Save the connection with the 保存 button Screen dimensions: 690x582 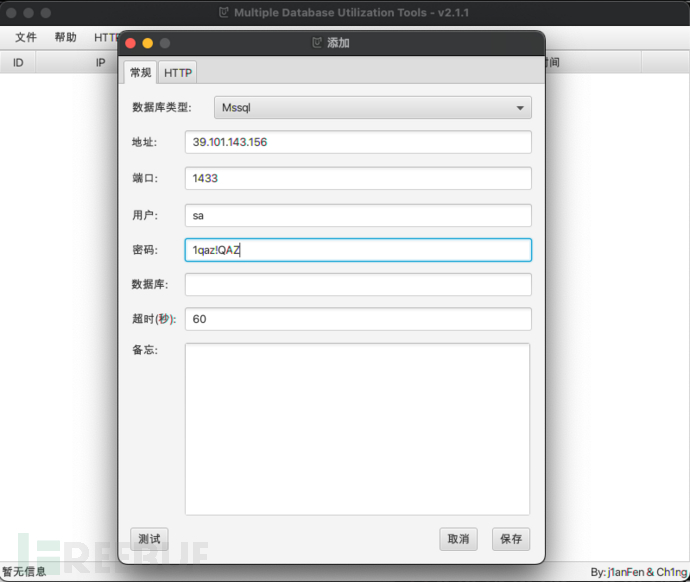click(x=511, y=538)
